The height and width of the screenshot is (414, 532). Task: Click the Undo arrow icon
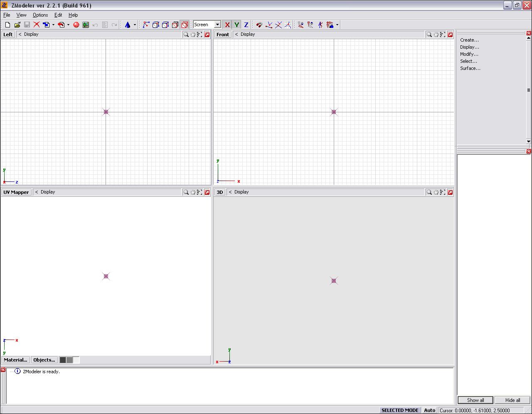click(95, 25)
